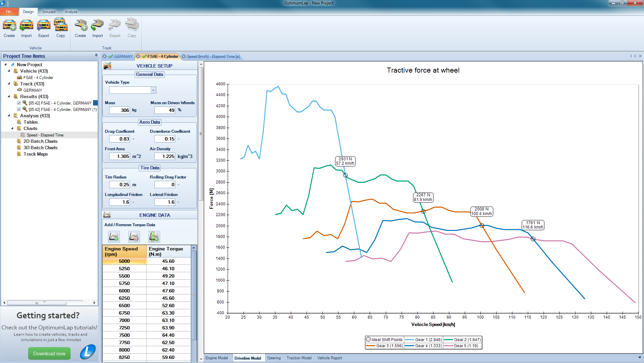The width and height of the screenshot is (644, 363).
Task: Pin the Project Tree Items panel
Action: pos(96,55)
